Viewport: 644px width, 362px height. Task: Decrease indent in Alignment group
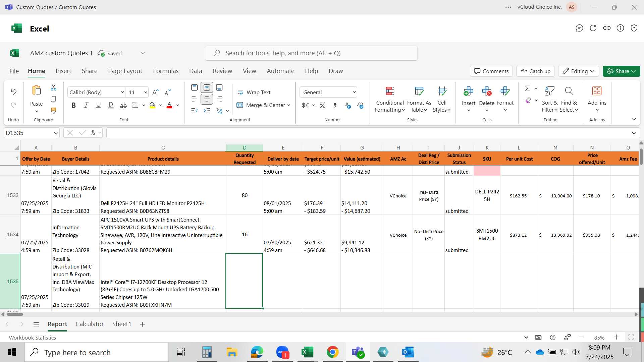[195, 111]
